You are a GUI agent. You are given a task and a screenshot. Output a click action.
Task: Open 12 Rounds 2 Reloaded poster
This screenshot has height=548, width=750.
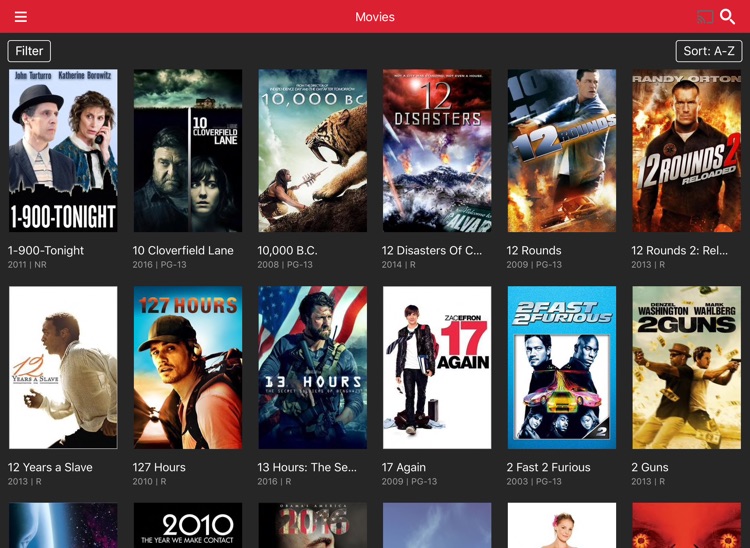coord(687,151)
